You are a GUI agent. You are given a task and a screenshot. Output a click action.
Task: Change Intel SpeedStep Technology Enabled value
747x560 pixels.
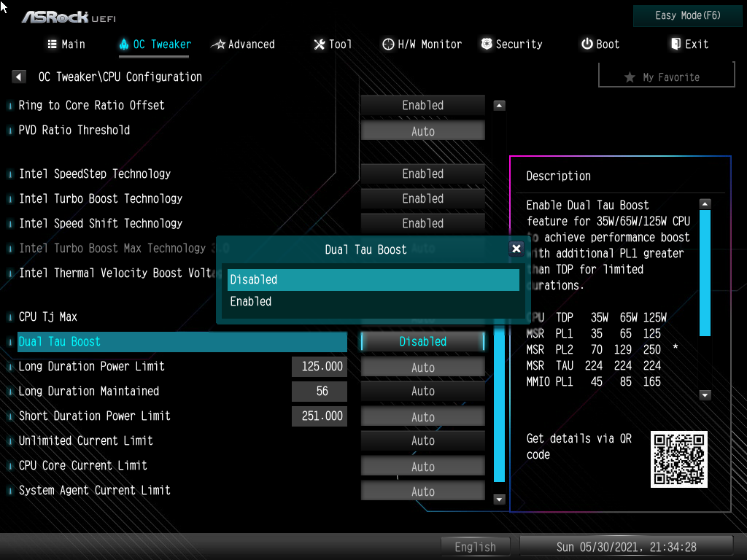(422, 174)
